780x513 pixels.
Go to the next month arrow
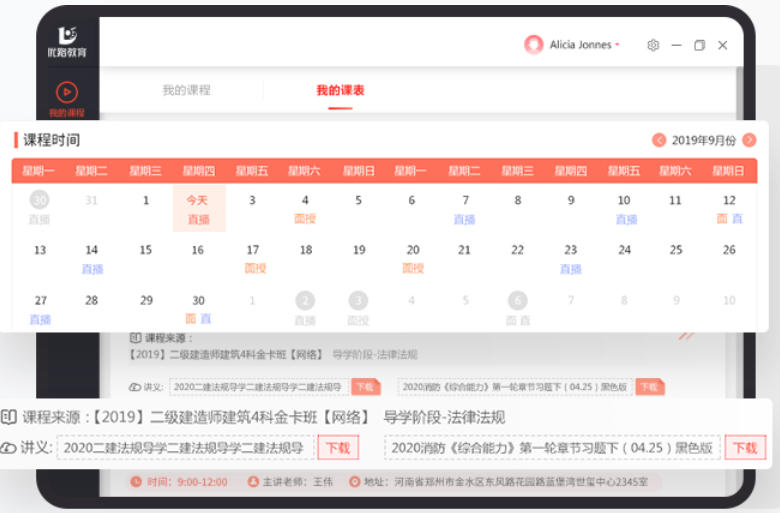[x=749, y=140]
